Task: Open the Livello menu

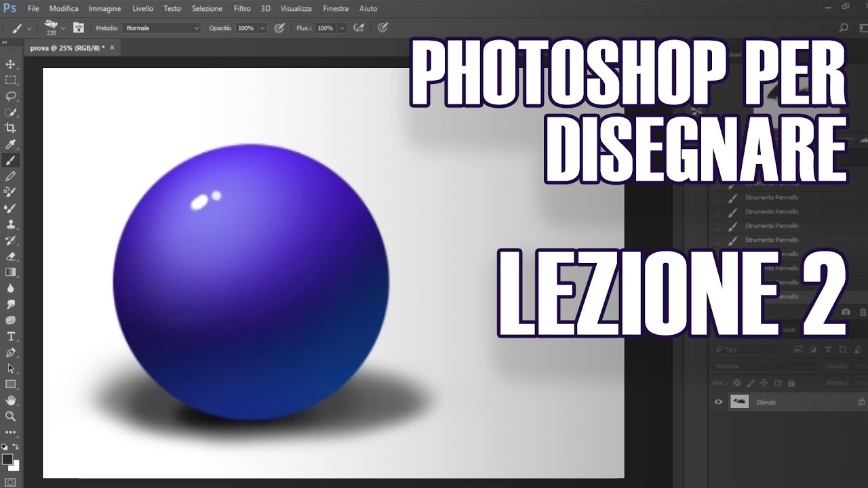Action: [x=143, y=9]
